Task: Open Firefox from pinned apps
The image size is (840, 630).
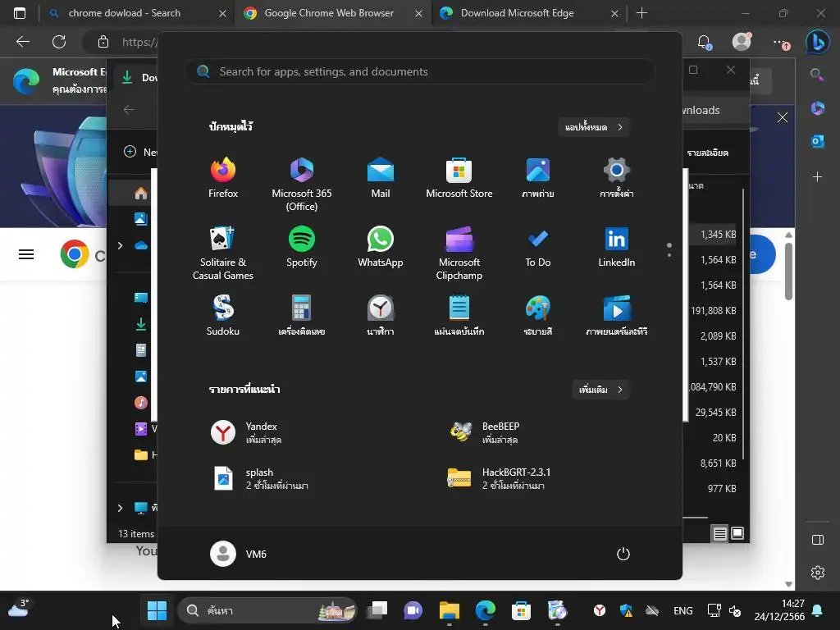Action: pyautogui.click(x=223, y=178)
